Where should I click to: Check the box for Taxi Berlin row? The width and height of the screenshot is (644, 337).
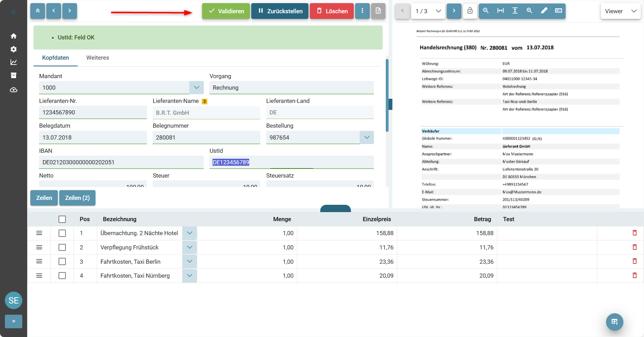(62, 261)
